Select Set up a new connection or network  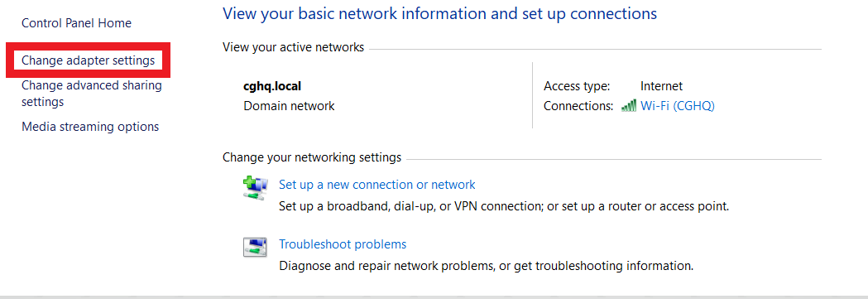377,185
